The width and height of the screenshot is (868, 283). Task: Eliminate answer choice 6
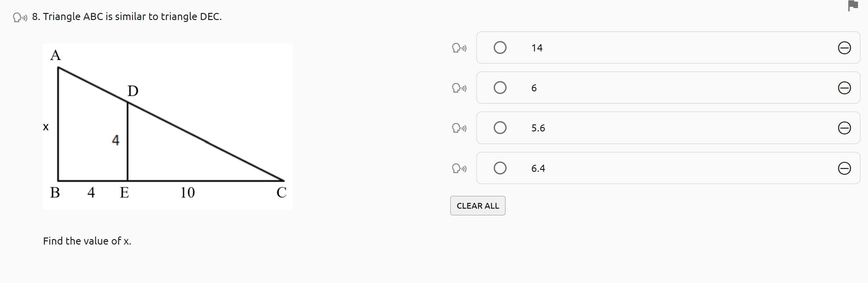[844, 88]
